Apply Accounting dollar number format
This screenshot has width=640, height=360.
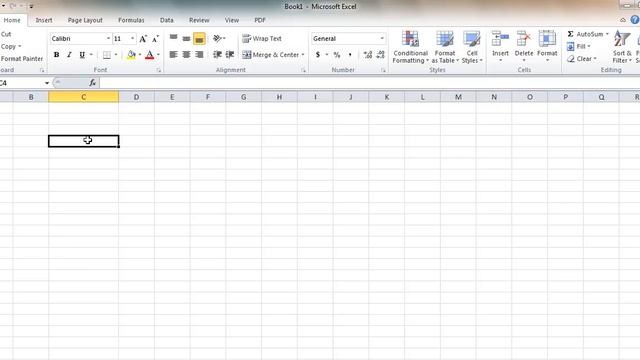318,55
